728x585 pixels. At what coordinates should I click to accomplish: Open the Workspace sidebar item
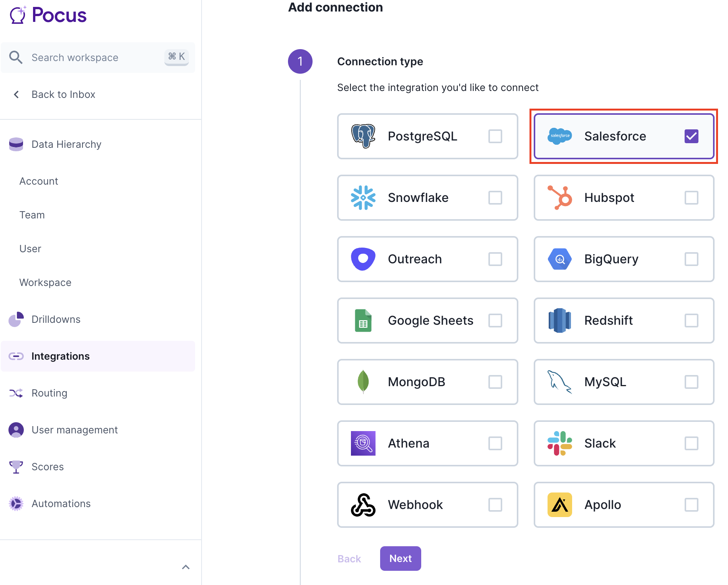click(x=45, y=283)
